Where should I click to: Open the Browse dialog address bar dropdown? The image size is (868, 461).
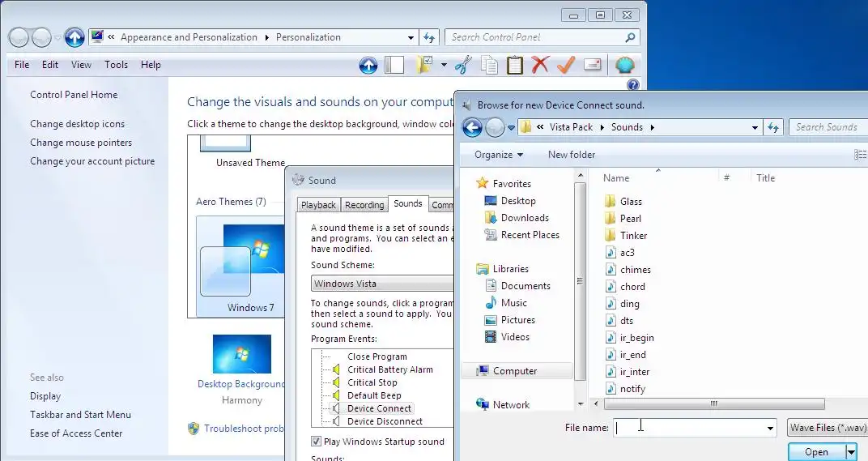click(755, 127)
